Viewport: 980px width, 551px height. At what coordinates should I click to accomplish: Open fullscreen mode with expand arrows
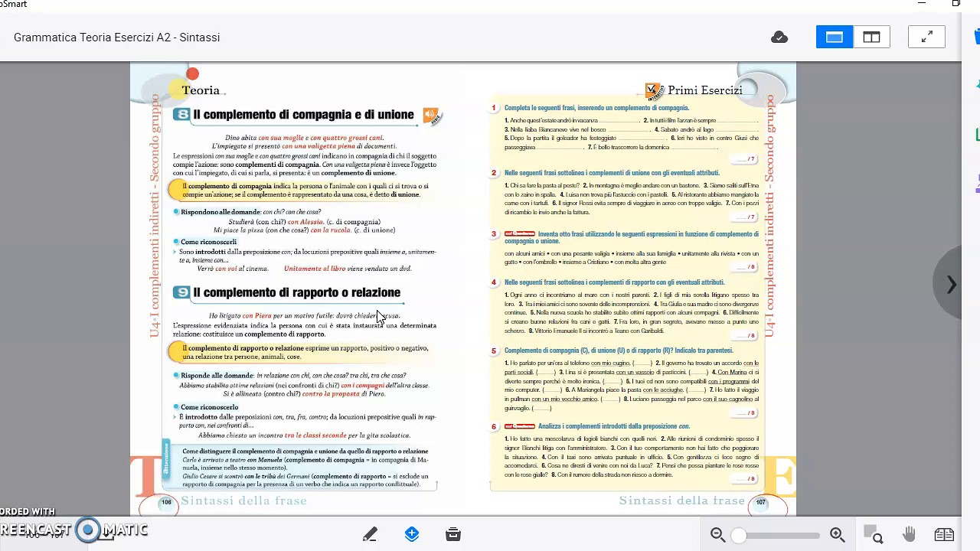click(926, 37)
